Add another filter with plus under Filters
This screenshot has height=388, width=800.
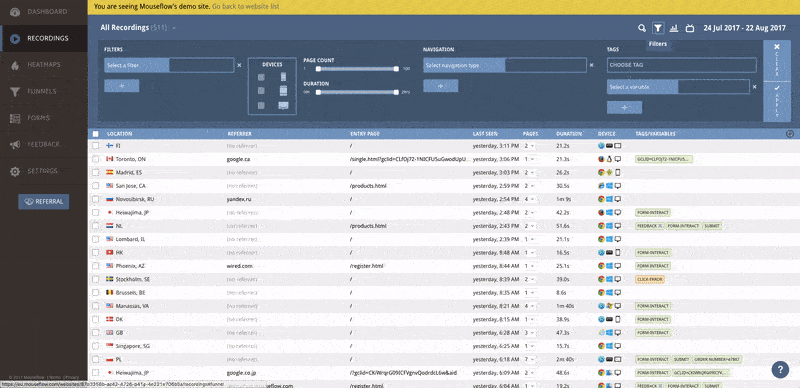point(121,86)
